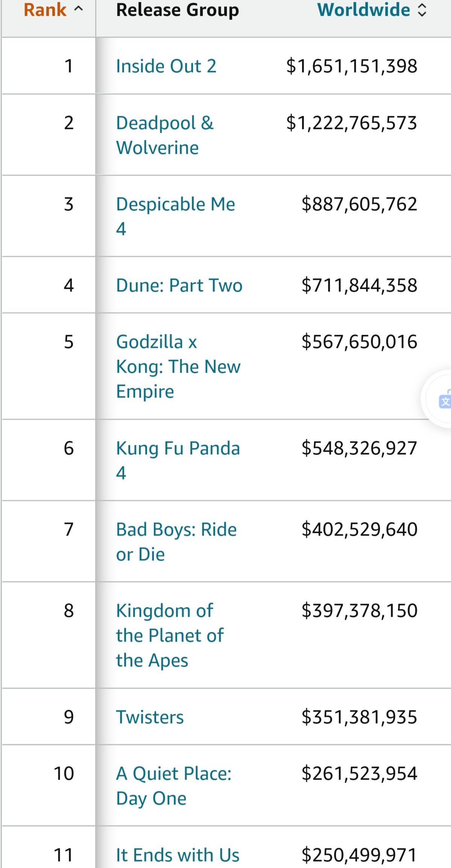Open the Twisters link

(150, 717)
